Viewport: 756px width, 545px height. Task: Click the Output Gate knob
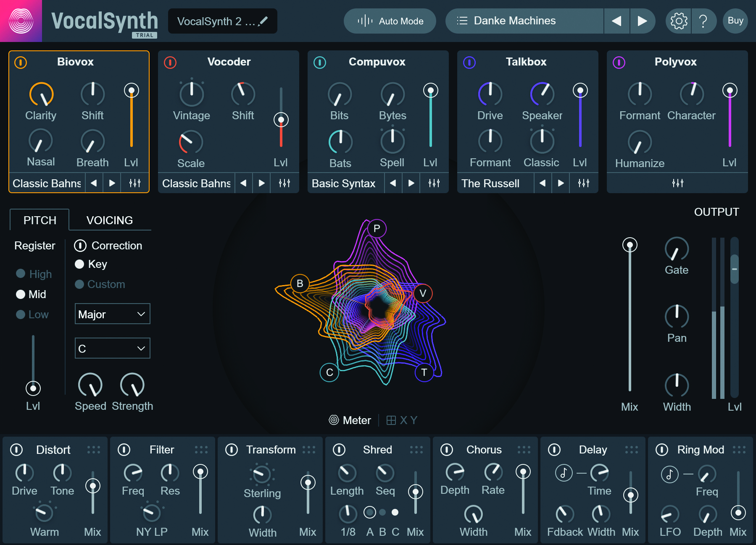(x=677, y=249)
